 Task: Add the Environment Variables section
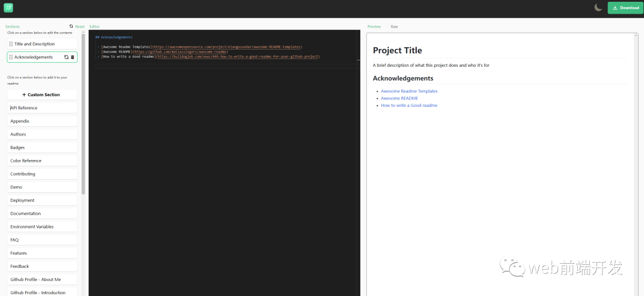pos(42,227)
